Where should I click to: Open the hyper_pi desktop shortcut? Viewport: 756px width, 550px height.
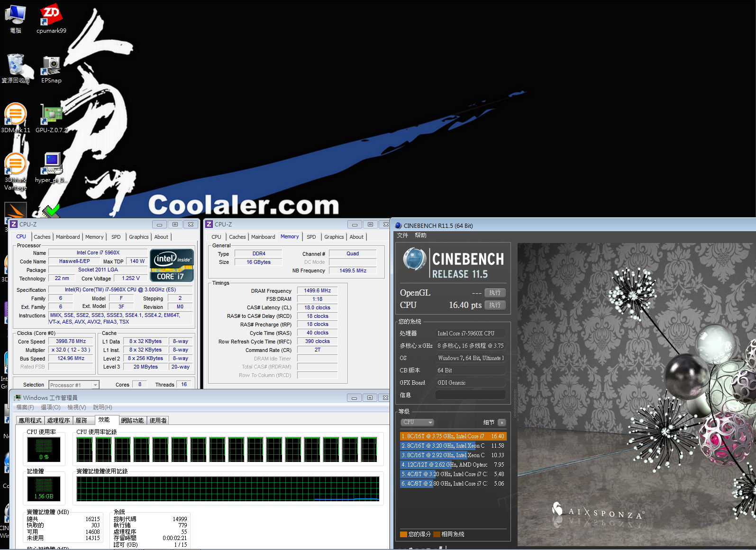51,168
